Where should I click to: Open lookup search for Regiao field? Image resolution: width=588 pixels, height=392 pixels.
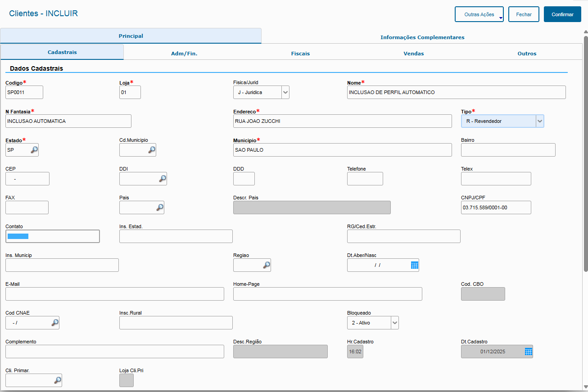pyautogui.click(x=267, y=265)
